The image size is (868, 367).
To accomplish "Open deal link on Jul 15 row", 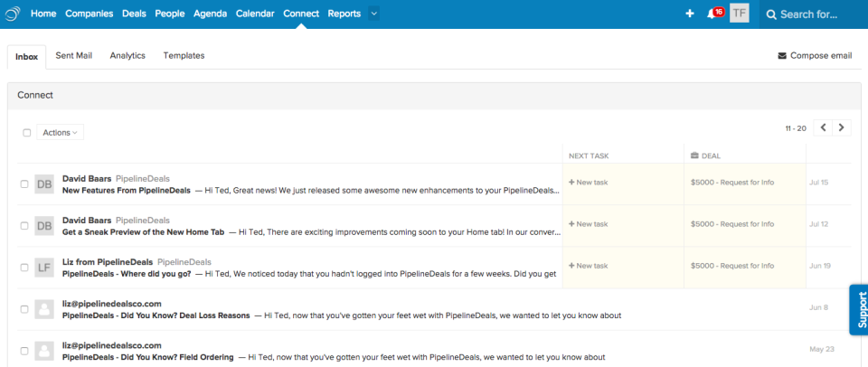I will pyautogui.click(x=732, y=182).
